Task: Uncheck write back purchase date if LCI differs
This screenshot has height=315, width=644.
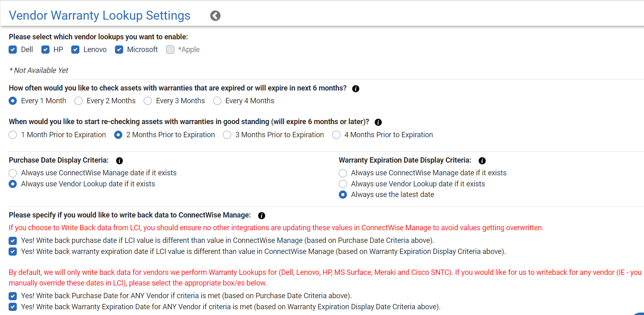Action: (x=13, y=240)
